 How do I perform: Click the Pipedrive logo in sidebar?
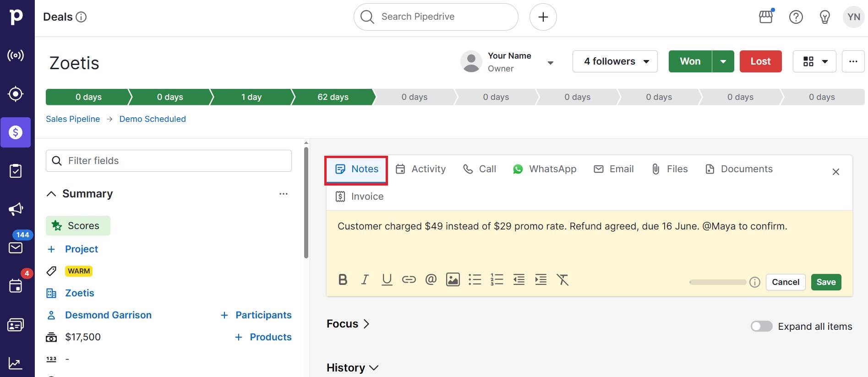16,16
